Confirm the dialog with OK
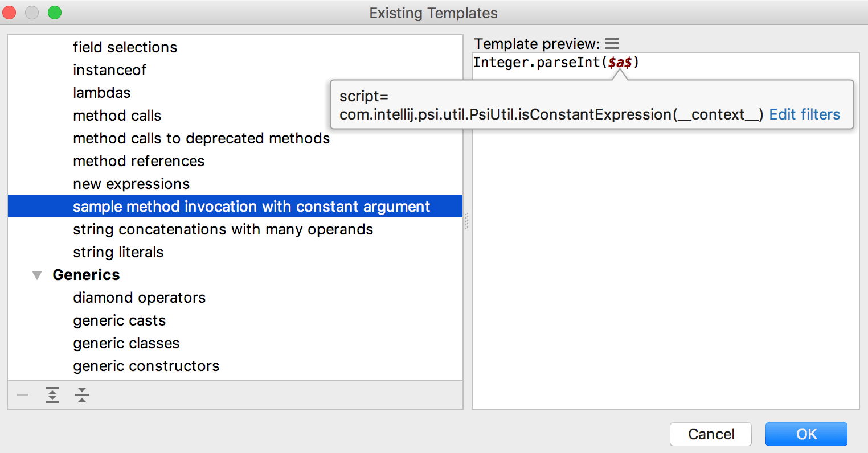 coord(806,434)
